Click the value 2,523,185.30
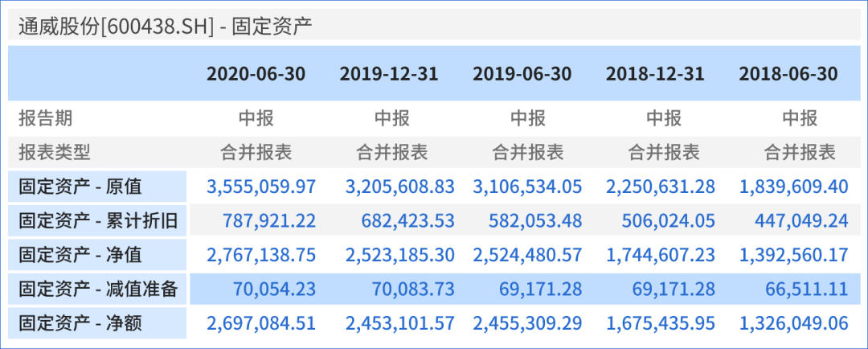This screenshot has height=349, width=868. [x=399, y=255]
